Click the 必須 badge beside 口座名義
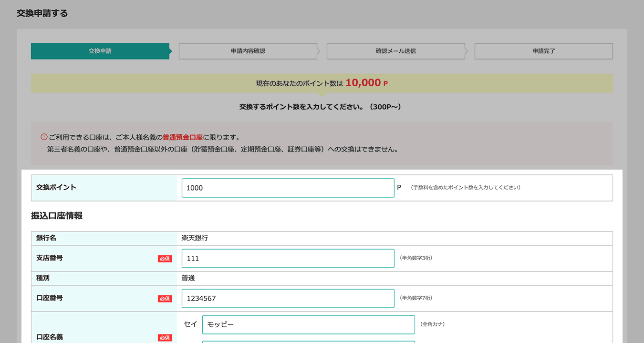 point(165,338)
